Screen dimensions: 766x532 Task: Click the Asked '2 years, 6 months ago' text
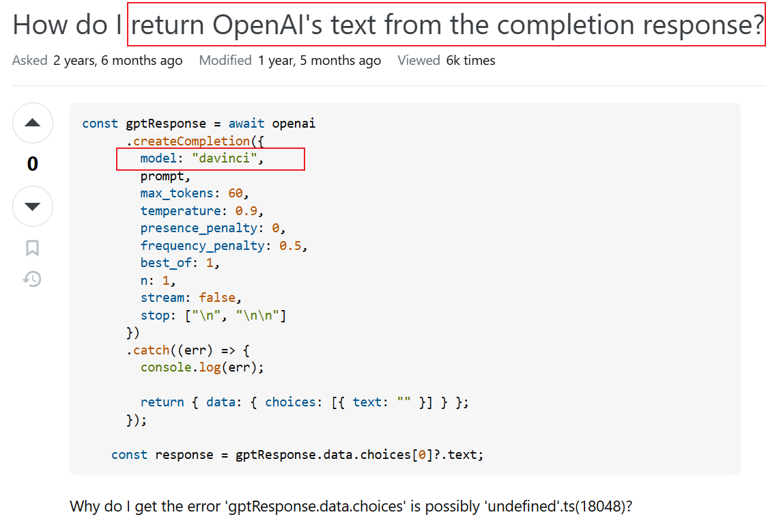[x=117, y=61]
